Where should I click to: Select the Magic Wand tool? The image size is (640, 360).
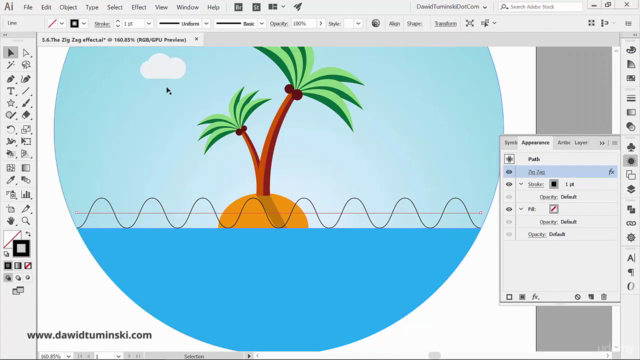tap(11, 65)
